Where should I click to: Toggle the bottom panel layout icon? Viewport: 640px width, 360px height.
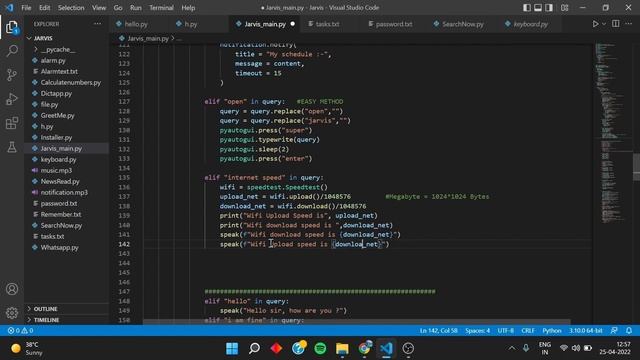pos(538,8)
